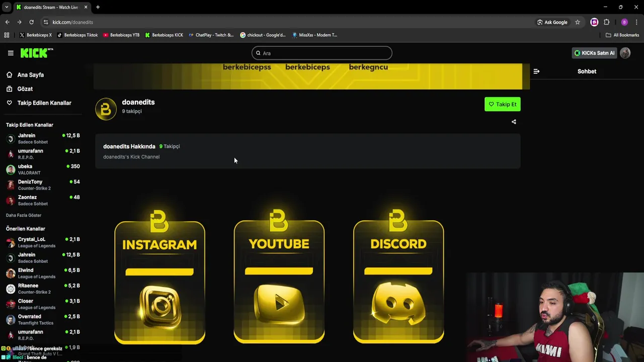The image size is (644, 362).
Task: Open Gözat browse page
Action: 25,89
